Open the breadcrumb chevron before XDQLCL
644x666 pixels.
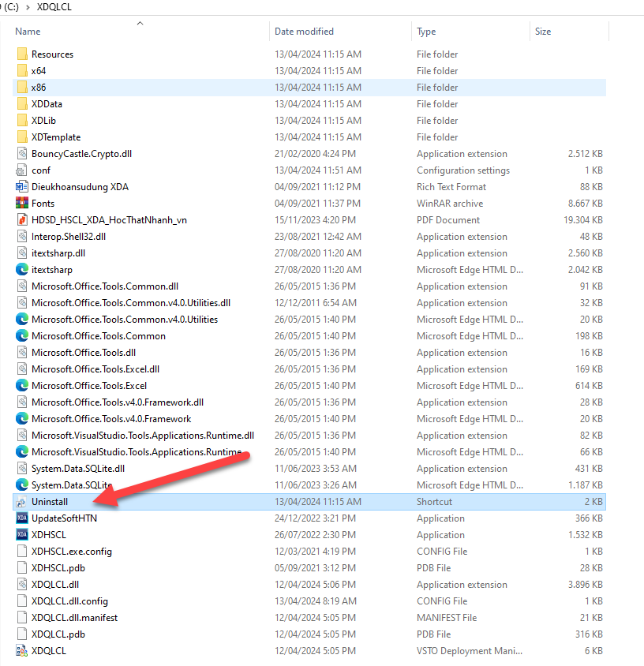pos(28,7)
